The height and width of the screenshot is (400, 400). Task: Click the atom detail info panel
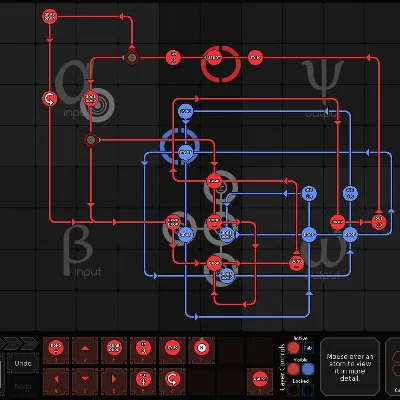[x=350, y=367]
